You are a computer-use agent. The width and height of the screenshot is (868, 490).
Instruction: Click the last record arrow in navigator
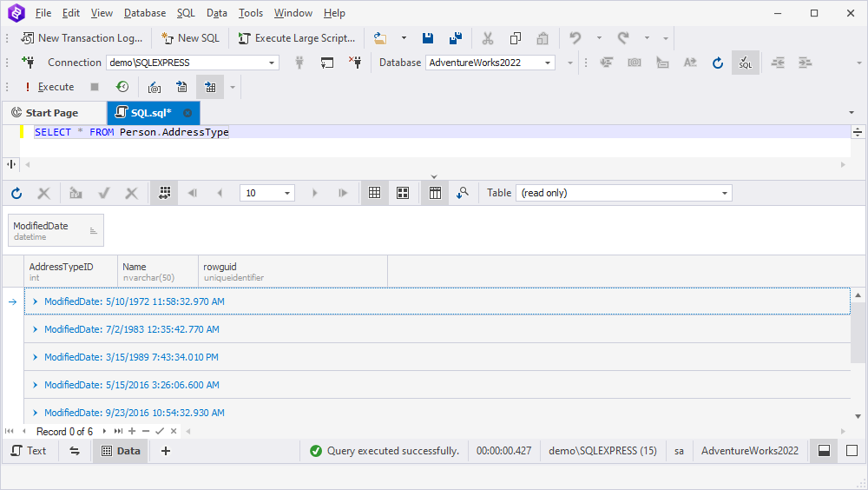pos(118,431)
